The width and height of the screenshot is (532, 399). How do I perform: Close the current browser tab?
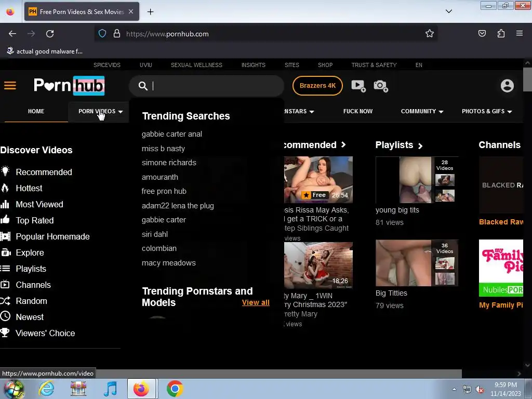tap(131, 11)
